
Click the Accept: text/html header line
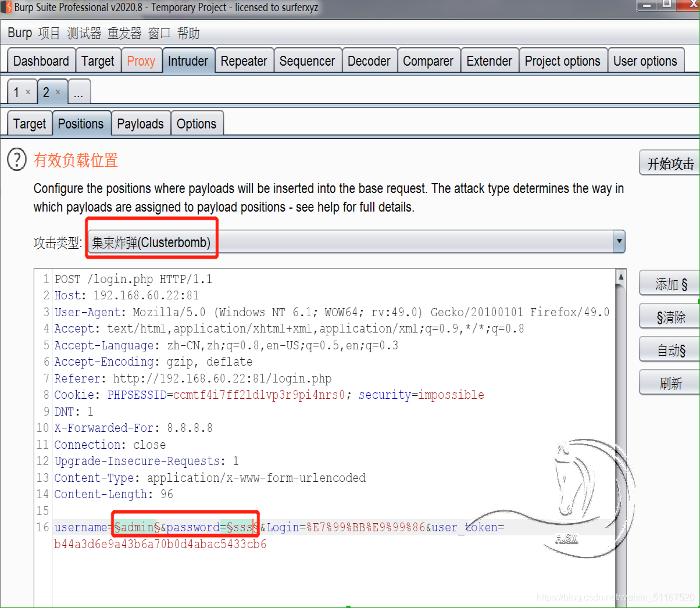[289, 328]
